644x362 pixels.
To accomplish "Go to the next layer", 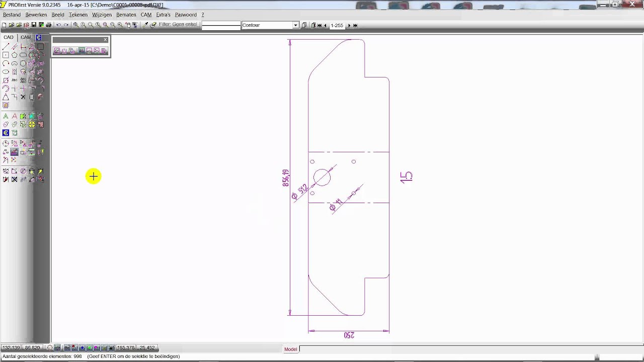I will coord(349,25).
